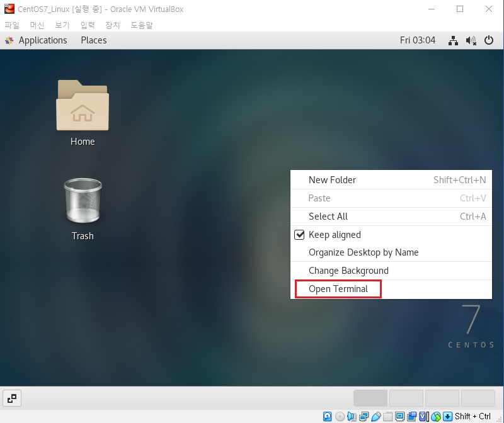Viewport: 504px width, 423px height.
Task: Click the Paste entry in context menu
Action: [391, 198]
